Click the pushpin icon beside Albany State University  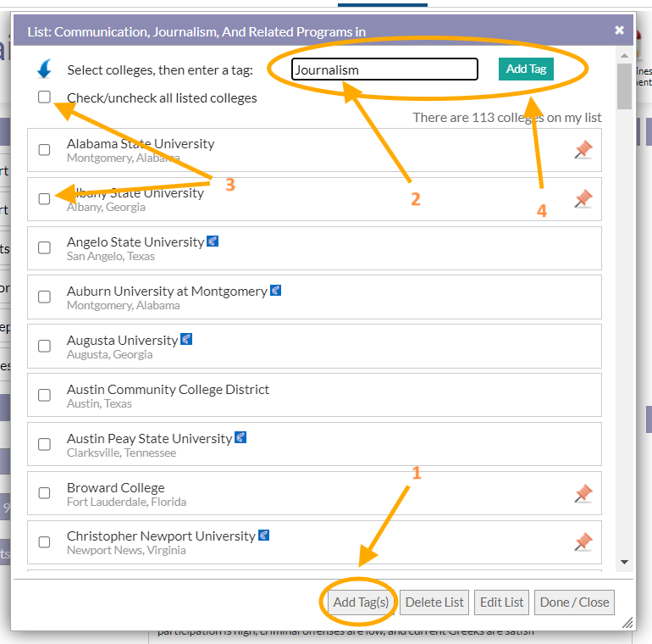(x=583, y=199)
